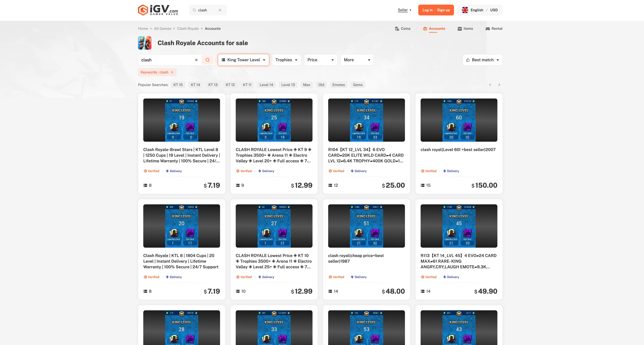
Task: Open the King Tower Level dropdown
Action: point(243,60)
